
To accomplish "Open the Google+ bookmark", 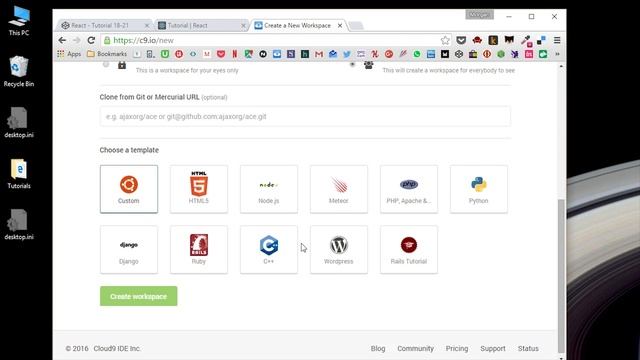I will pyautogui.click(x=389, y=54).
